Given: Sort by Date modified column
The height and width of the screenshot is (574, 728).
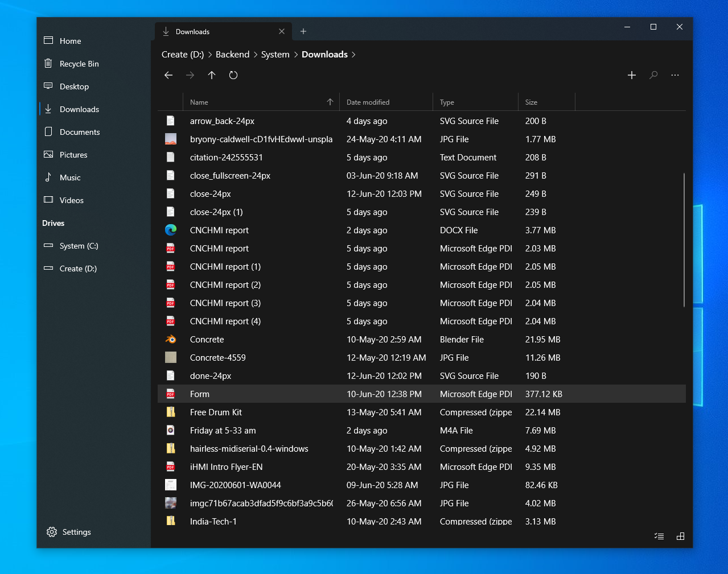Looking at the screenshot, I should (386, 102).
